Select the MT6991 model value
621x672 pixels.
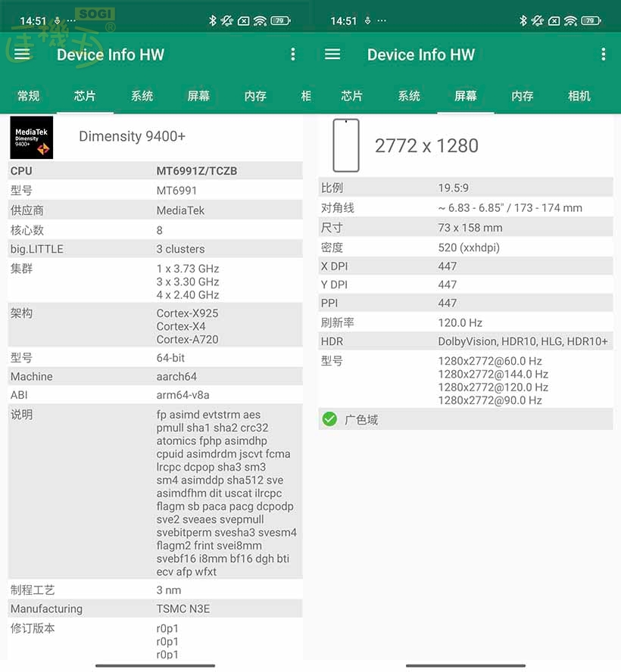pyautogui.click(x=176, y=191)
